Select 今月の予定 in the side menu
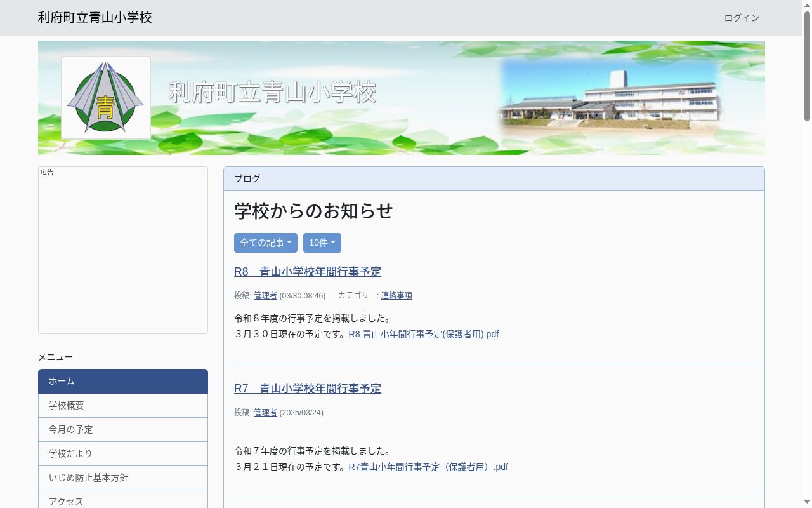812x508 pixels. 123,430
